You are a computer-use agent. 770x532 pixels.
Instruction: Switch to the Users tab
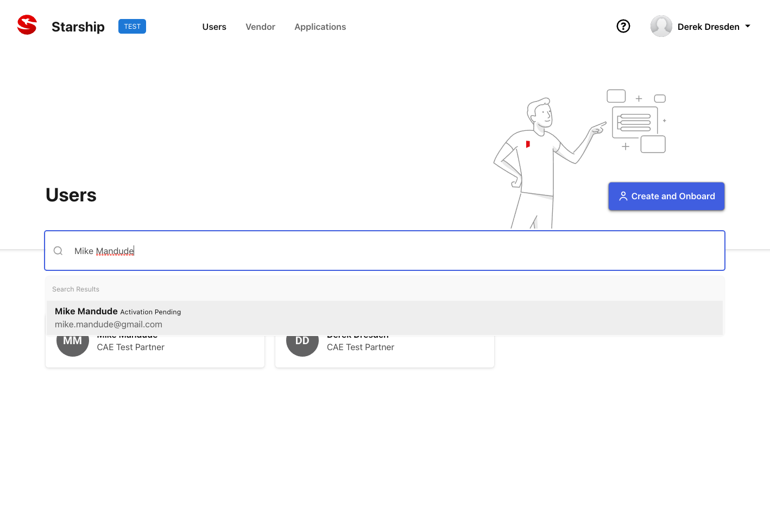[214, 27]
